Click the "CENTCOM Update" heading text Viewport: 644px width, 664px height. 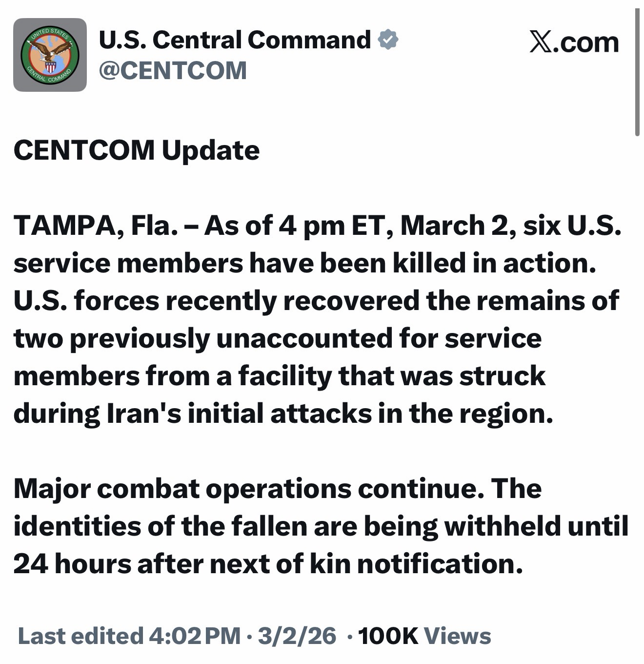(137, 150)
